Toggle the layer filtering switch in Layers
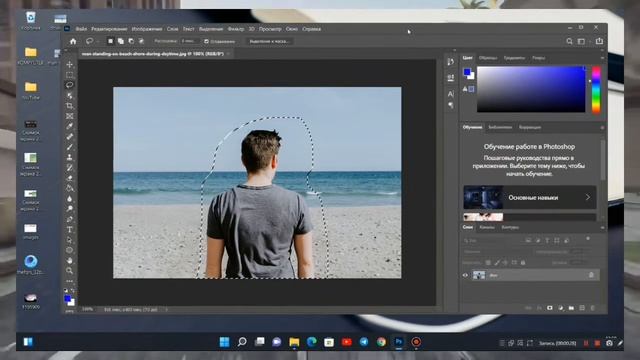 point(588,239)
